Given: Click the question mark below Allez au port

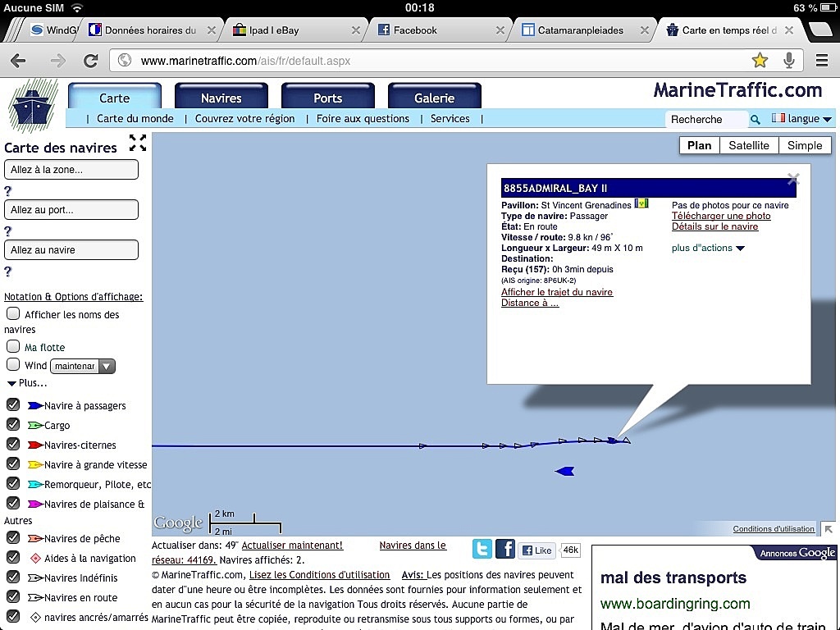Looking at the screenshot, I should pos(7,231).
